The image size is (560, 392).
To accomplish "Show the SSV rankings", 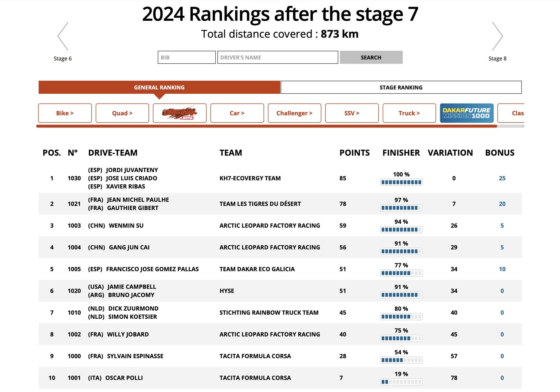I will pos(351,113).
